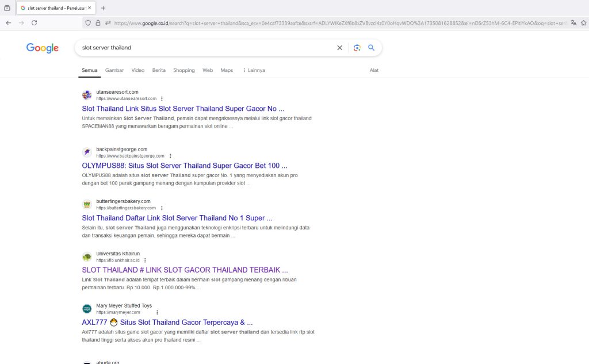Viewport: 589px width, 364px height.
Task: Switch to Maps tab
Action: click(227, 70)
